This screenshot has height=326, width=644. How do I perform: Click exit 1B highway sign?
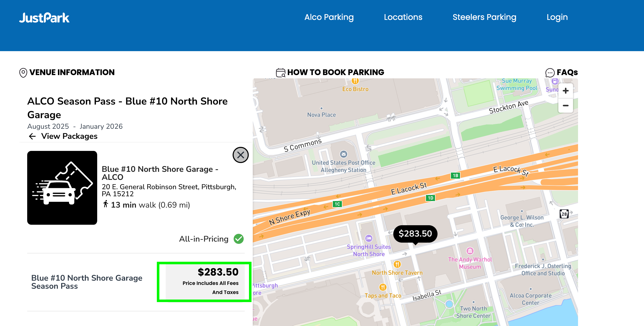point(455,176)
